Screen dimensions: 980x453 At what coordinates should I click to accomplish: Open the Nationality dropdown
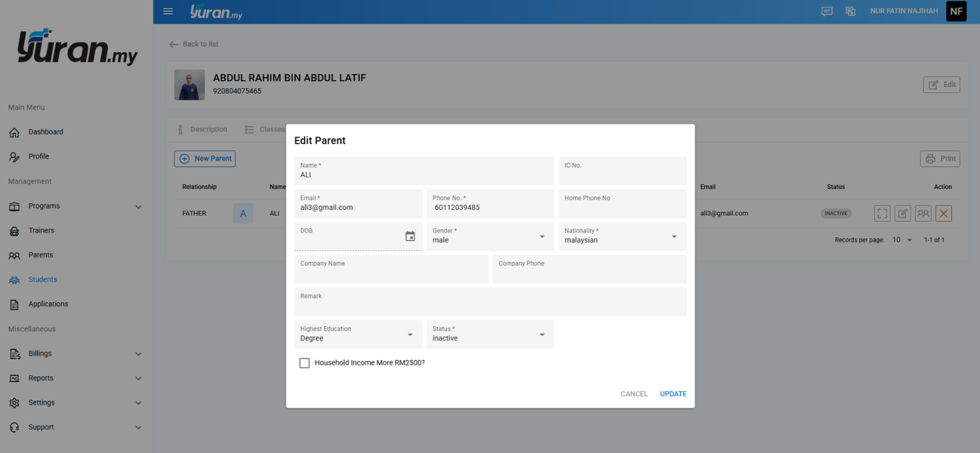(622, 236)
